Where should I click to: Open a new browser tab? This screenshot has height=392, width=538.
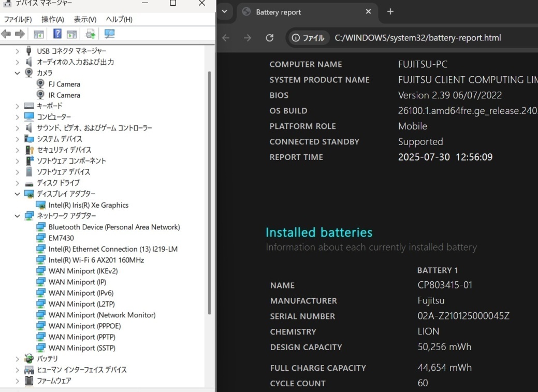[390, 12]
